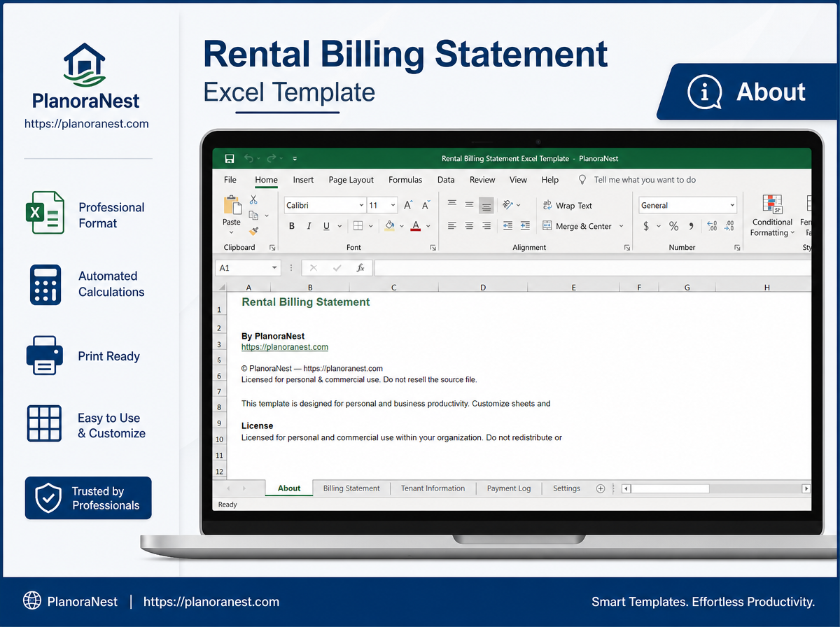The image size is (840, 627).
Task: Click Tell me what you want to do
Action: click(645, 180)
